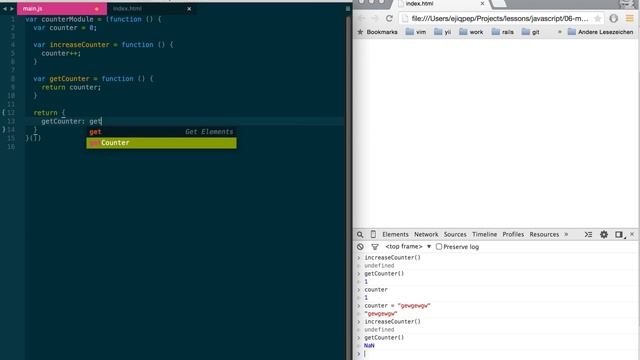Click line number 16 in gutter
The height and width of the screenshot is (360, 640).
pyautogui.click(x=11, y=147)
